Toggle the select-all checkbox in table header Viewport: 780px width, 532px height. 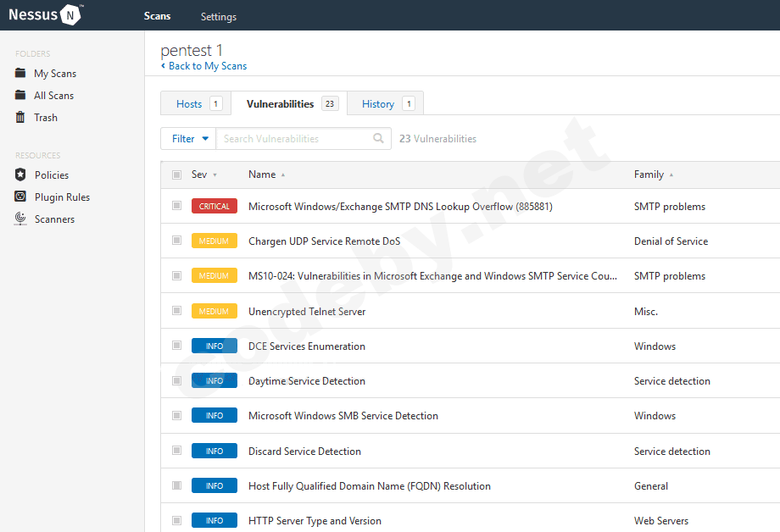tap(176, 175)
